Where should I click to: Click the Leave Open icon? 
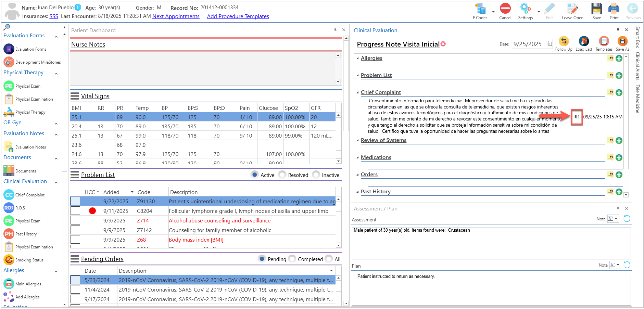point(572,9)
